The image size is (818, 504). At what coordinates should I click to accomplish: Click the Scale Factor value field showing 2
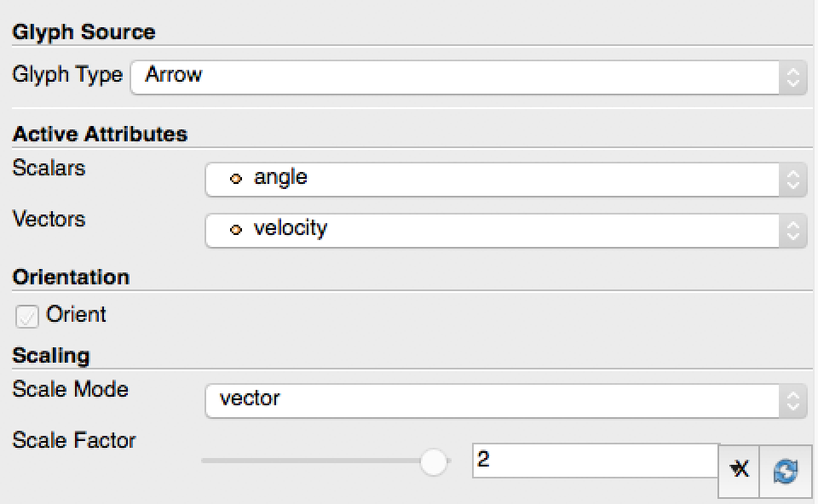point(596,461)
